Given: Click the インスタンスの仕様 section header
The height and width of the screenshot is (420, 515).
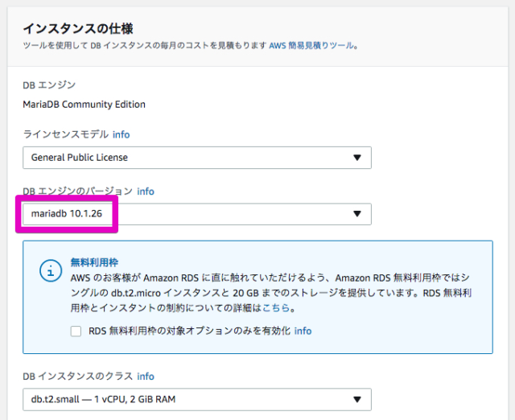Looking at the screenshot, I should pos(78,29).
